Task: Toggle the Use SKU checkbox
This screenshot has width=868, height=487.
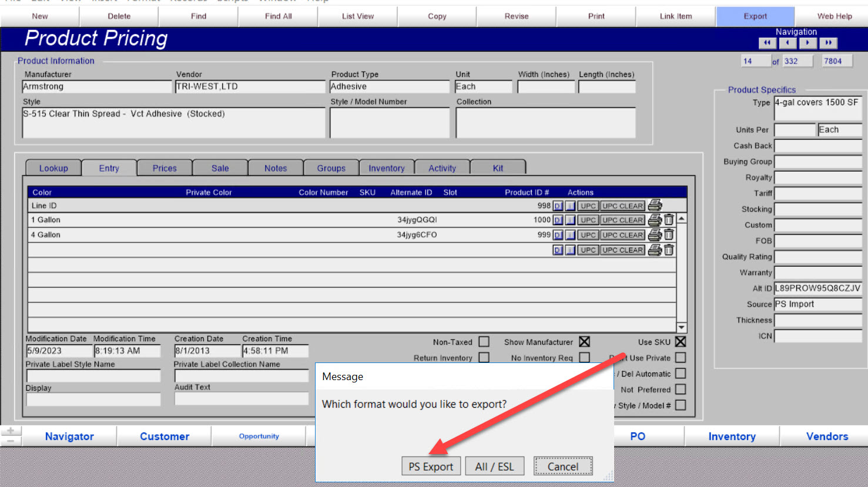Action: tap(681, 342)
